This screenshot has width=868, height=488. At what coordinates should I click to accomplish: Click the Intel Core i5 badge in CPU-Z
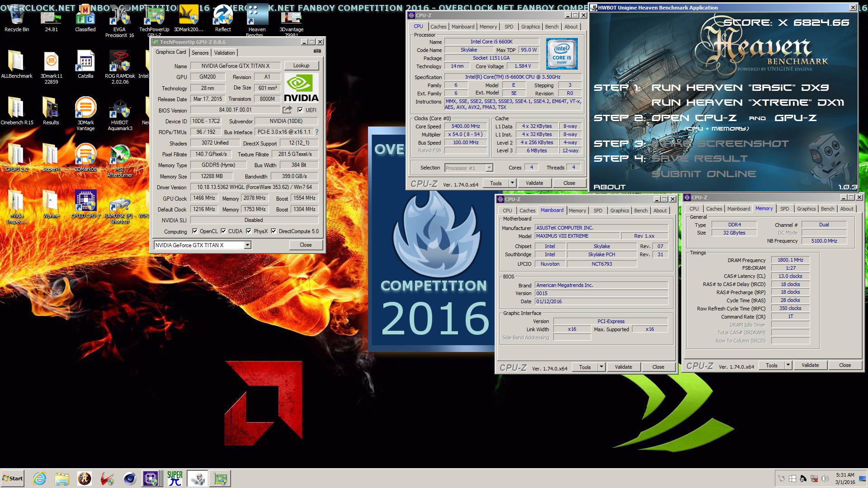561,54
